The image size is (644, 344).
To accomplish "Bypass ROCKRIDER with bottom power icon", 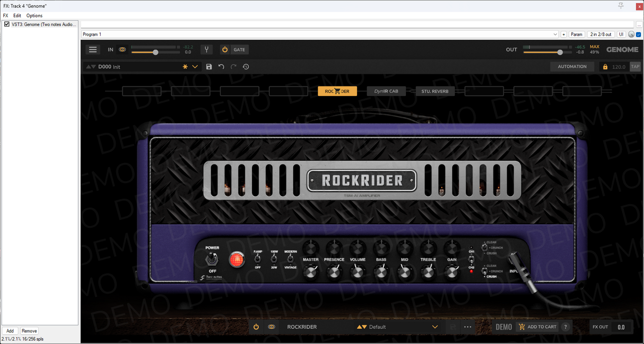I will point(256,327).
